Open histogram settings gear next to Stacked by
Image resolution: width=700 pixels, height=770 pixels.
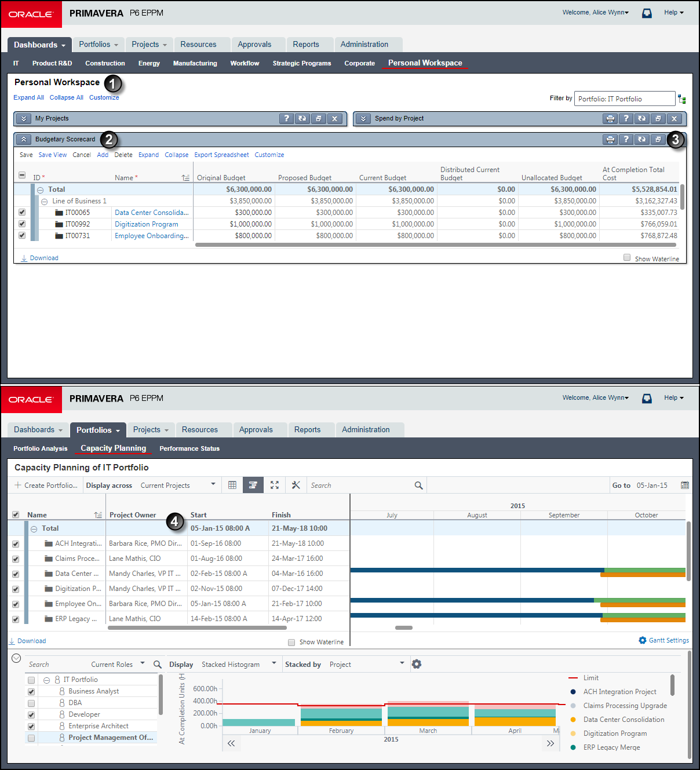coord(417,664)
